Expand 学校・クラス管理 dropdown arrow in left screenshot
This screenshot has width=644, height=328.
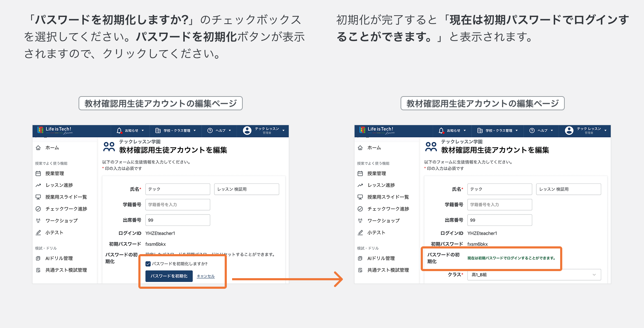tap(195, 131)
